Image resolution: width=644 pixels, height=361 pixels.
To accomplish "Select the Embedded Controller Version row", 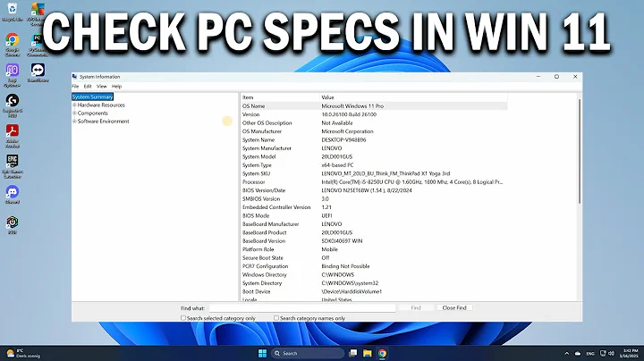I will (374, 207).
